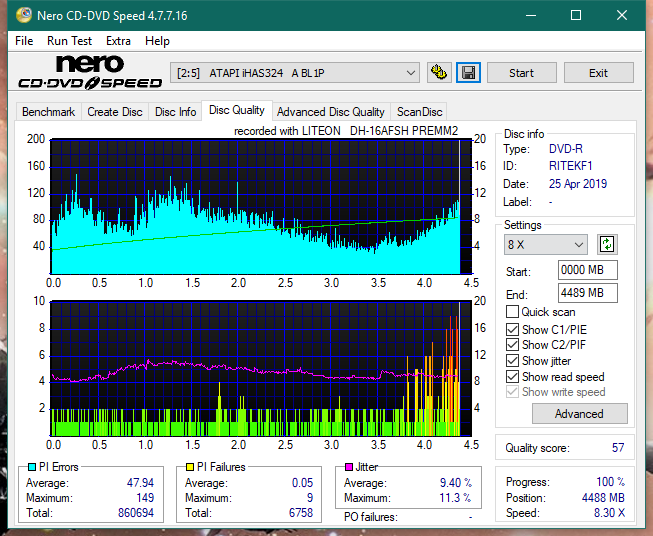Image resolution: width=653 pixels, height=536 pixels.
Task: Click PI Errors total 860694
Action: 136,512
